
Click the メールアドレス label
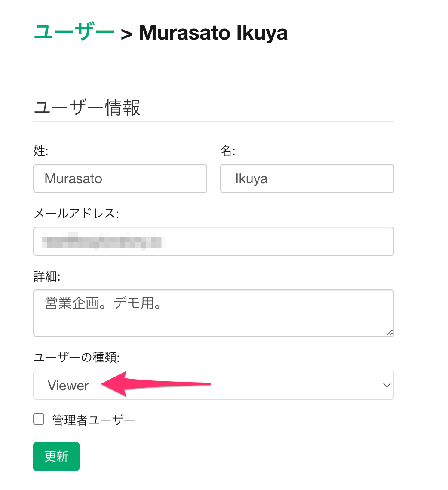point(76,214)
